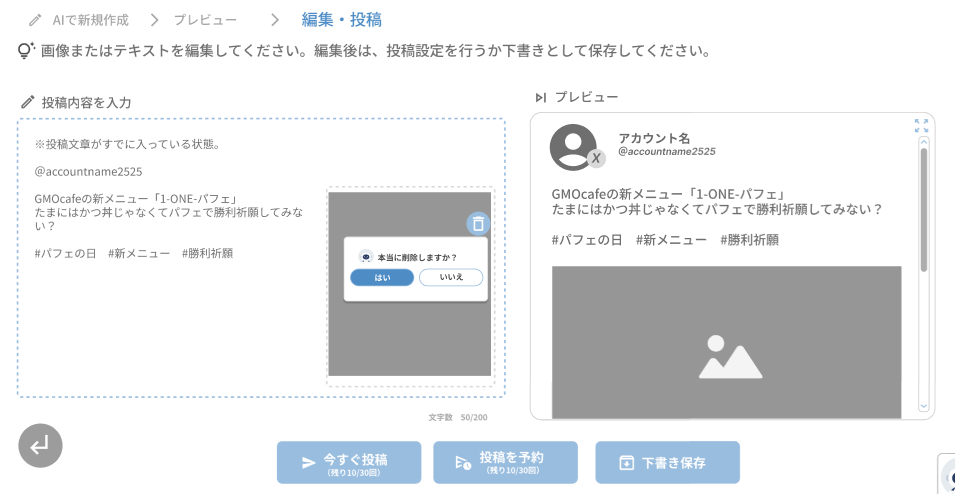Select the 編集・投稿 breadcrumb step

(341, 20)
